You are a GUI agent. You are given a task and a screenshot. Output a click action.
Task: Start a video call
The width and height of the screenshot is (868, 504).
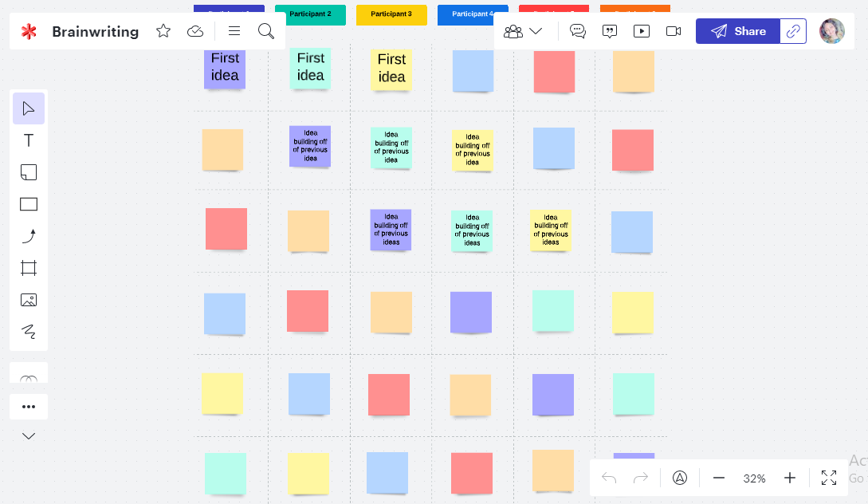point(674,31)
